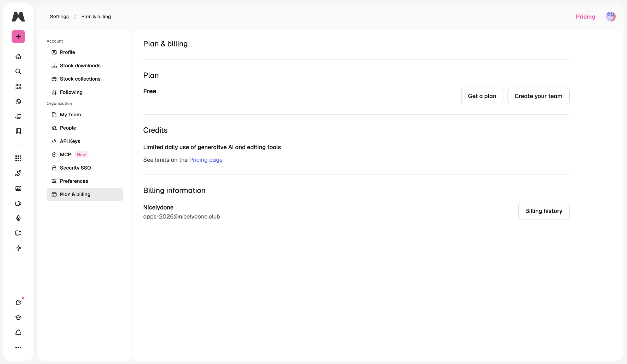
Task: Click the Plan & billing breadcrumb
Action: (x=96, y=17)
